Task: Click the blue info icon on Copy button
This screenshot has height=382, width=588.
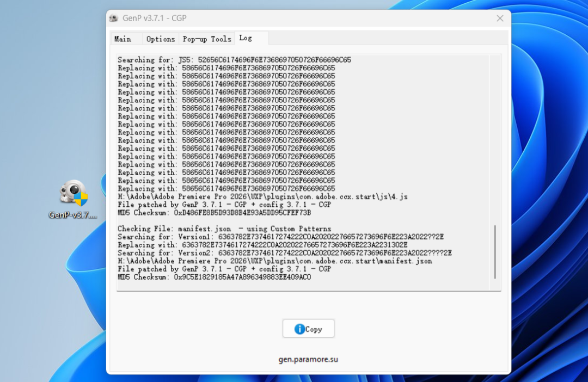Action: [x=299, y=329]
